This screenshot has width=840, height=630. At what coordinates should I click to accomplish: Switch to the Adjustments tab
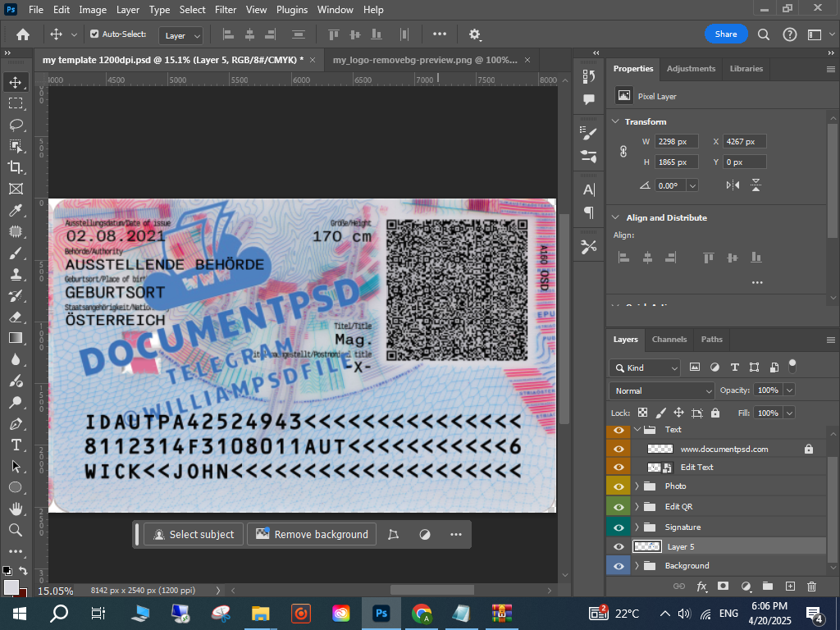click(691, 69)
